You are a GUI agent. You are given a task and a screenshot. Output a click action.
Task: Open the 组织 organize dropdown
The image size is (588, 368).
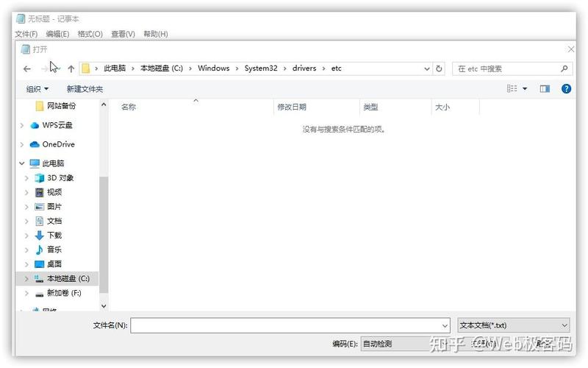click(x=37, y=89)
